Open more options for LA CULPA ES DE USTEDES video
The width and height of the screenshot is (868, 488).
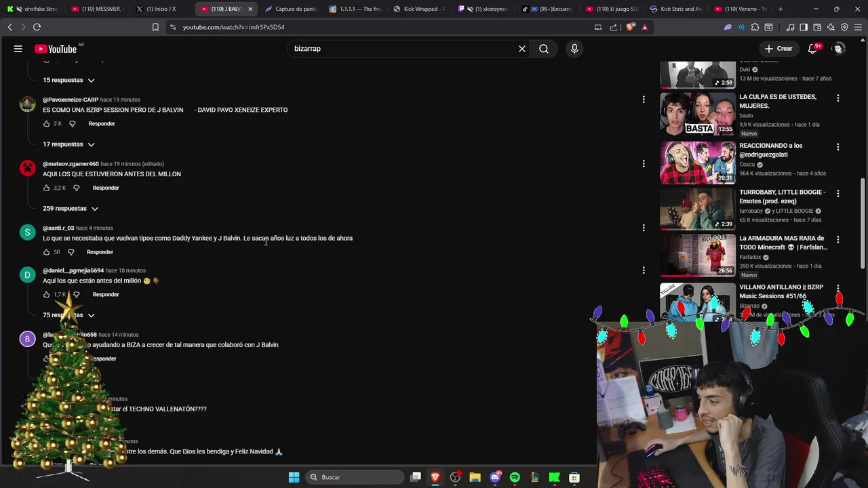click(838, 98)
